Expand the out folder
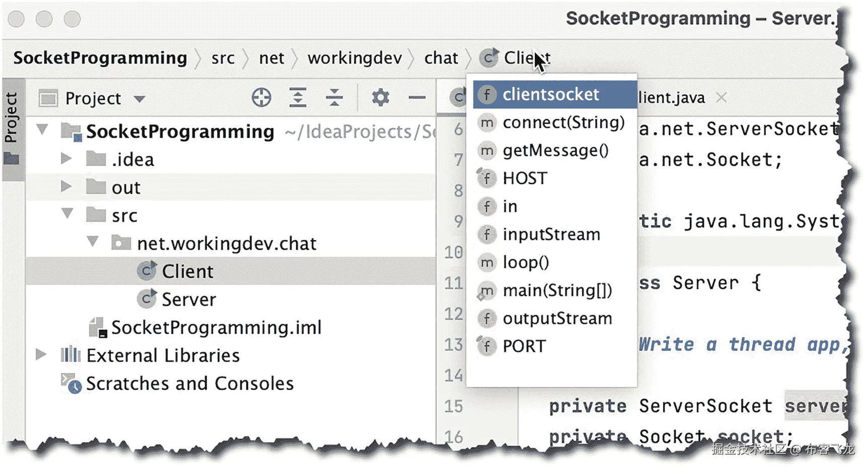This screenshot has height=469, width=868. coord(65,187)
